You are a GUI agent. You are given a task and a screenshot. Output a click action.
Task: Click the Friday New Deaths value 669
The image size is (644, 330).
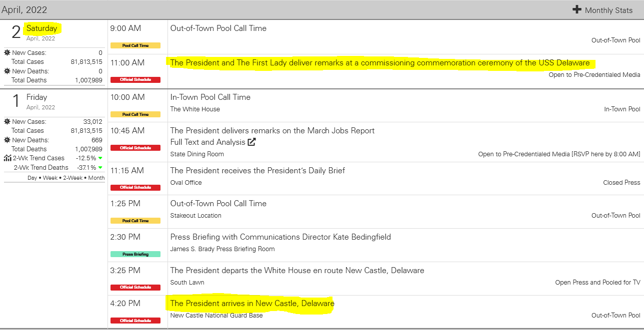pyautogui.click(x=97, y=140)
